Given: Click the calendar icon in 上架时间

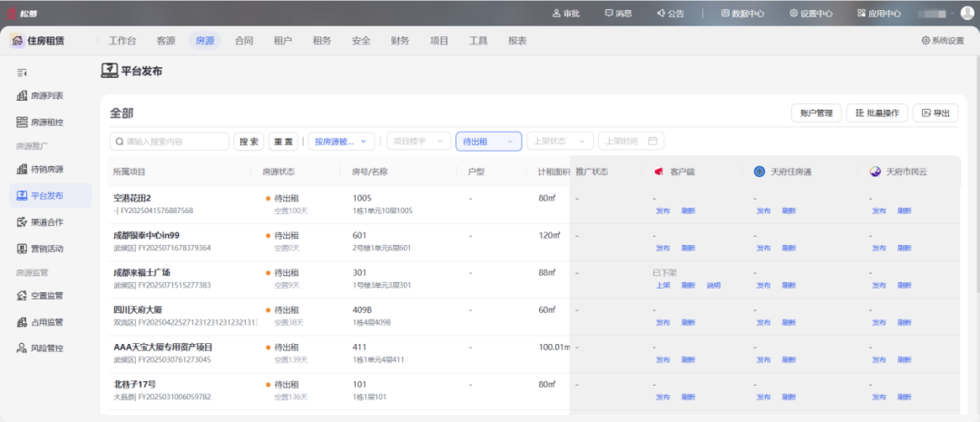Looking at the screenshot, I should pos(652,142).
